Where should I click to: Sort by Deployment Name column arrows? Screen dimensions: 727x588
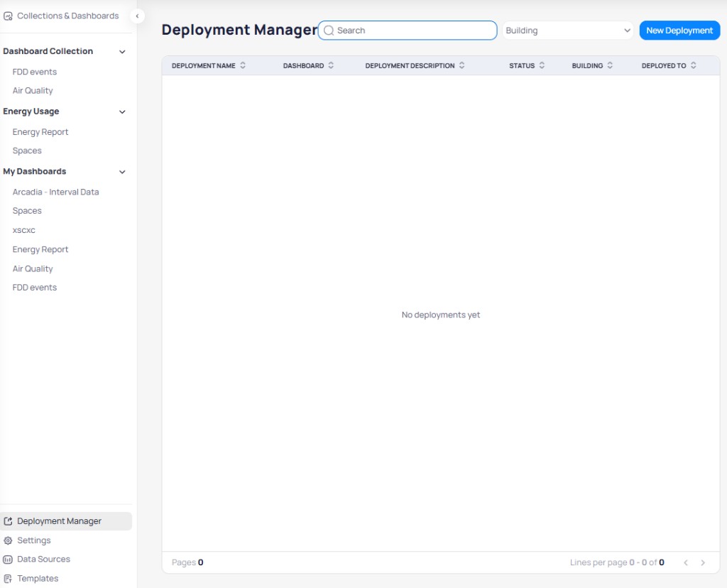(x=243, y=65)
